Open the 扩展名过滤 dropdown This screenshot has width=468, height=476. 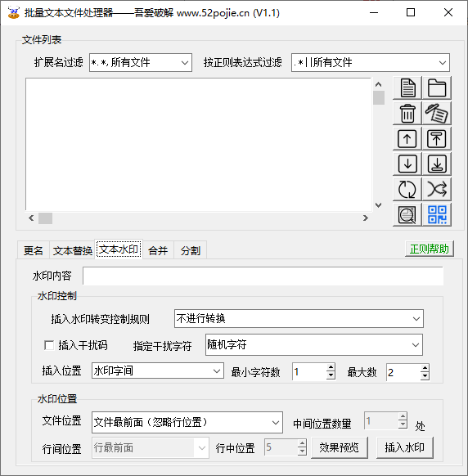(x=141, y=62)
